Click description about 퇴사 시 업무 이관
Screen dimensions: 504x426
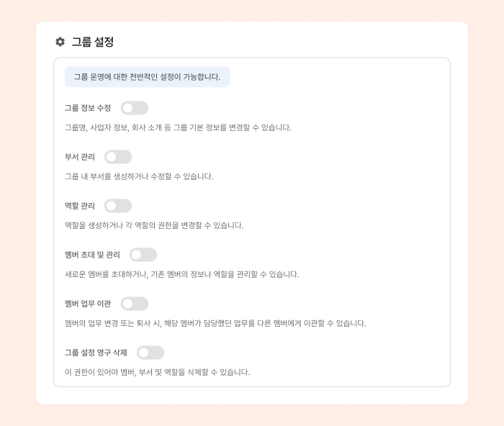[x=215, y=323]
